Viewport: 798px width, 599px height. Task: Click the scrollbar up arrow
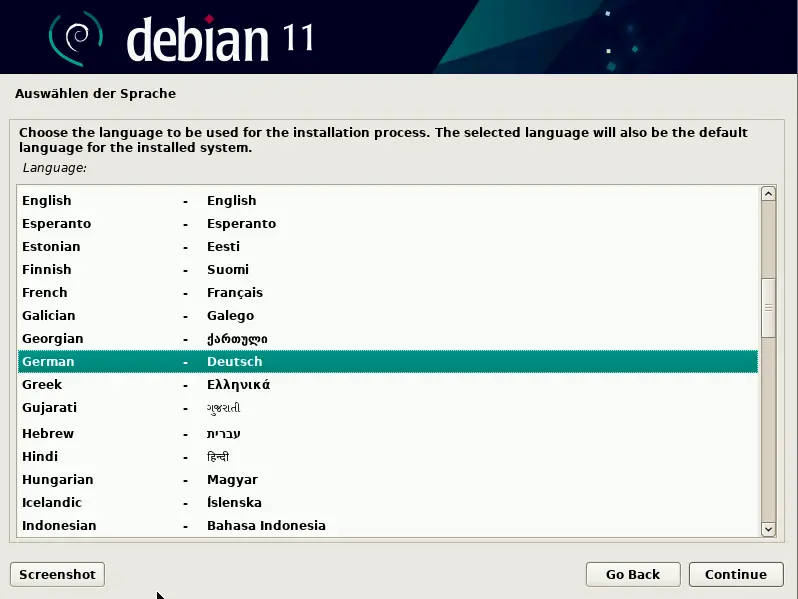[x=768, y=194]
